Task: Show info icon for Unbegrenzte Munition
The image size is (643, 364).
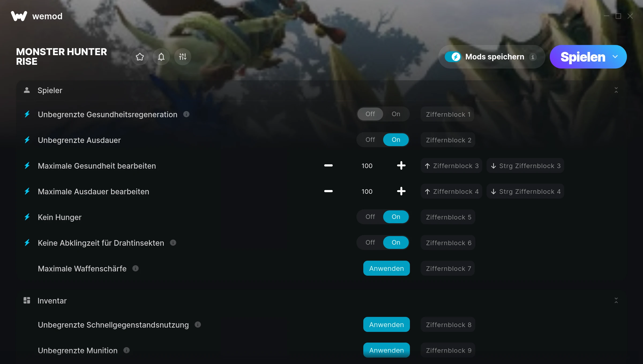Action: tap(126, 350)
